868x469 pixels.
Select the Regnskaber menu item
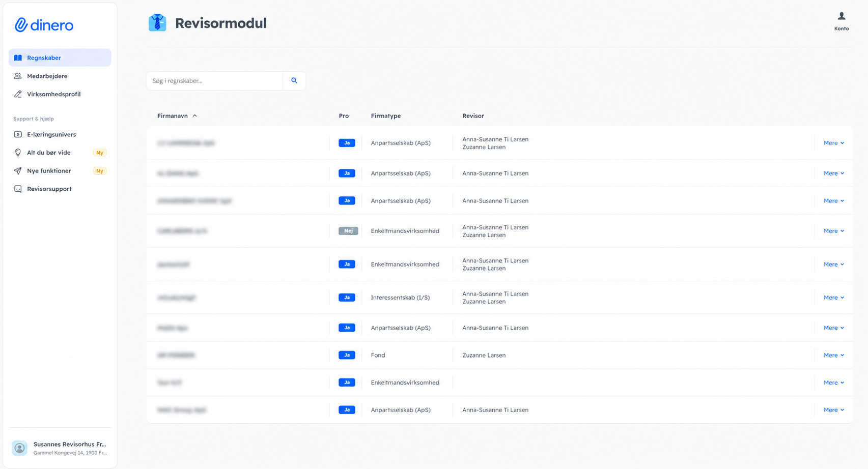click(60, 57)
